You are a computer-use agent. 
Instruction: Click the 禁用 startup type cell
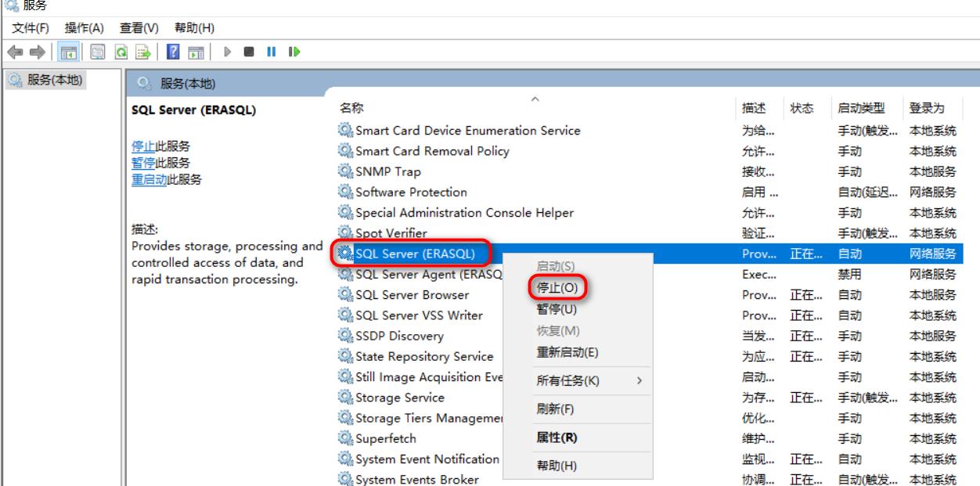pyautogui.click(x=849, y=275)
